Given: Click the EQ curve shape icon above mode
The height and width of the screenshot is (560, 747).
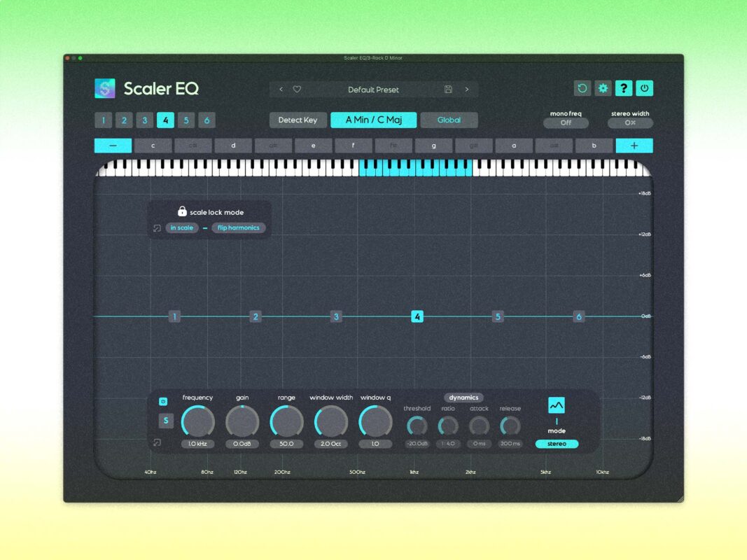Looking at the screenshot, I should pos(557,405).
